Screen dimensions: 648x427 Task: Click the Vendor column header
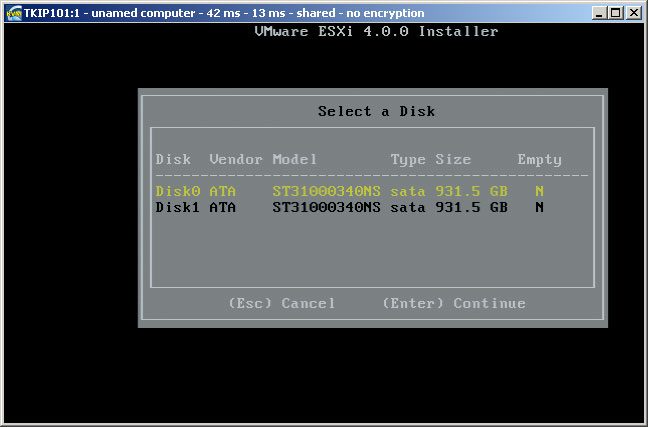[236, 159]
